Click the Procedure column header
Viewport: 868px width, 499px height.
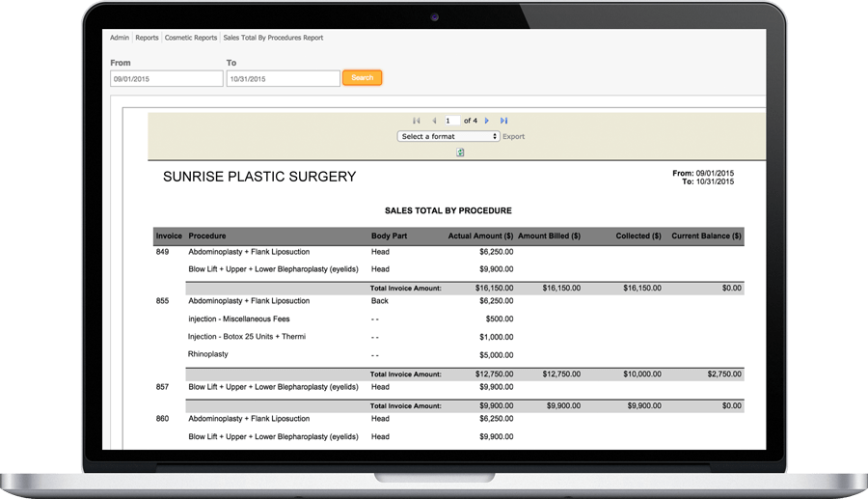(207, 236)
